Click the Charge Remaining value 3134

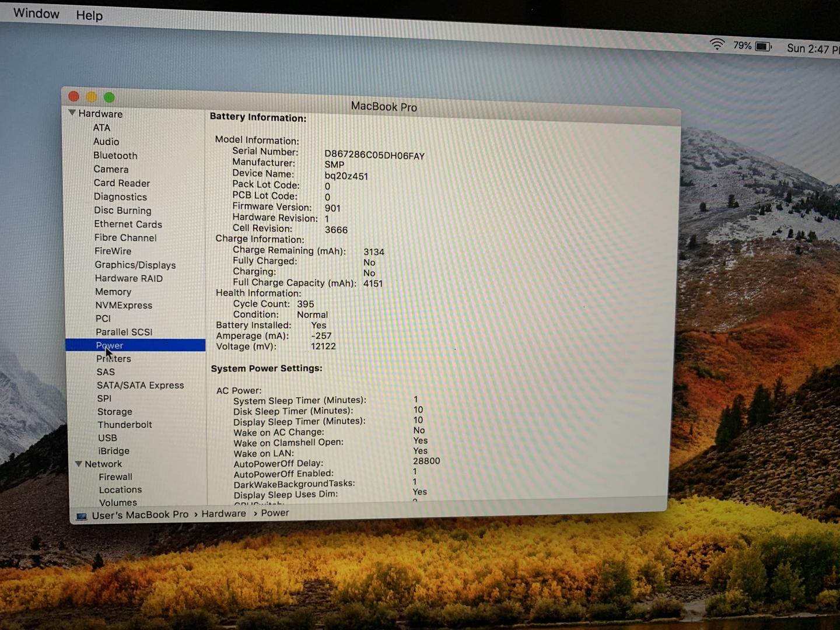pos(374,252)
